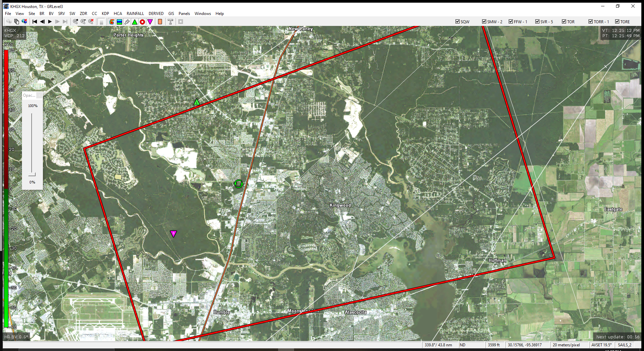The height and width of the screenshot is (351, 644).
Task: Uncheck the SQW warnings checkbox
Action: [x=458, y=22]
